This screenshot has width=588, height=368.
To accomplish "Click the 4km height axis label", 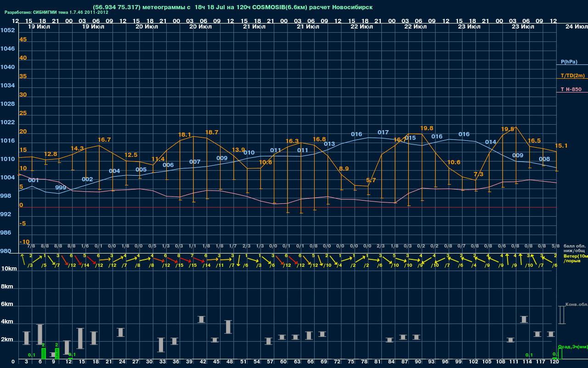I will [x=7, y=322].
